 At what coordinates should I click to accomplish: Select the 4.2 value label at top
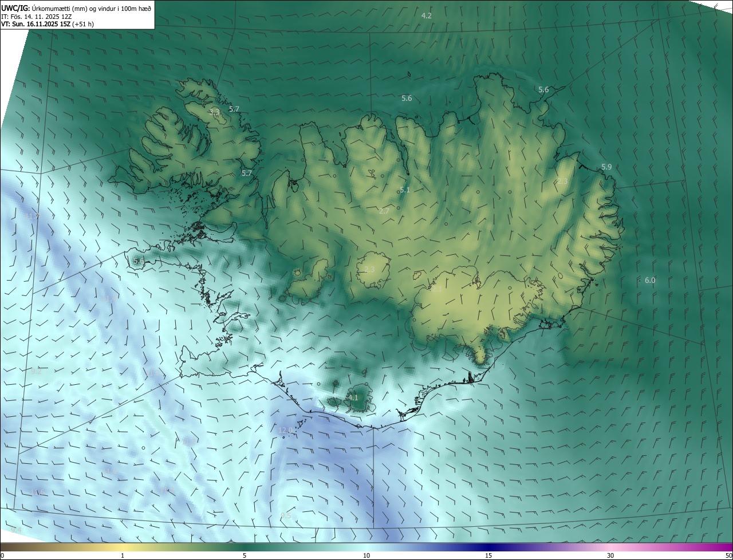pos(426,15)
